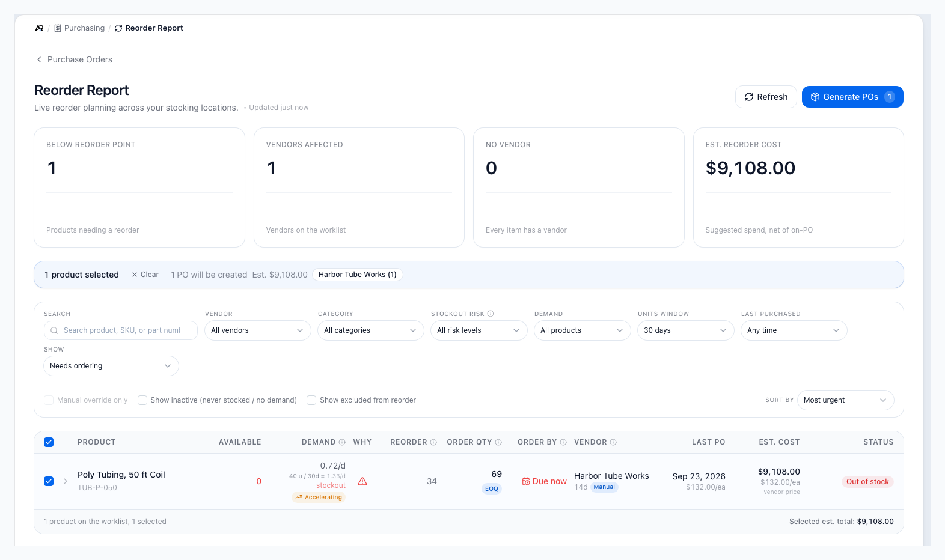Click the Harbor Tube Works vendor cell
This screenshot has width=945, height=560.
coord(611,476)
